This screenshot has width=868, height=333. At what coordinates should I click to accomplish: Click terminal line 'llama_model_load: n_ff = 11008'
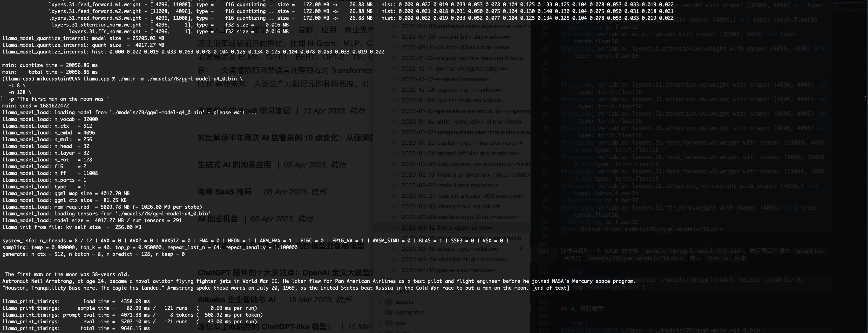[x=50, y=173]
